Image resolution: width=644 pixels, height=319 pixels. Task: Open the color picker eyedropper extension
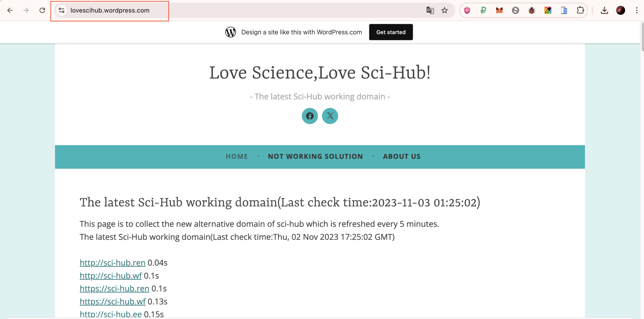(548, 10)
